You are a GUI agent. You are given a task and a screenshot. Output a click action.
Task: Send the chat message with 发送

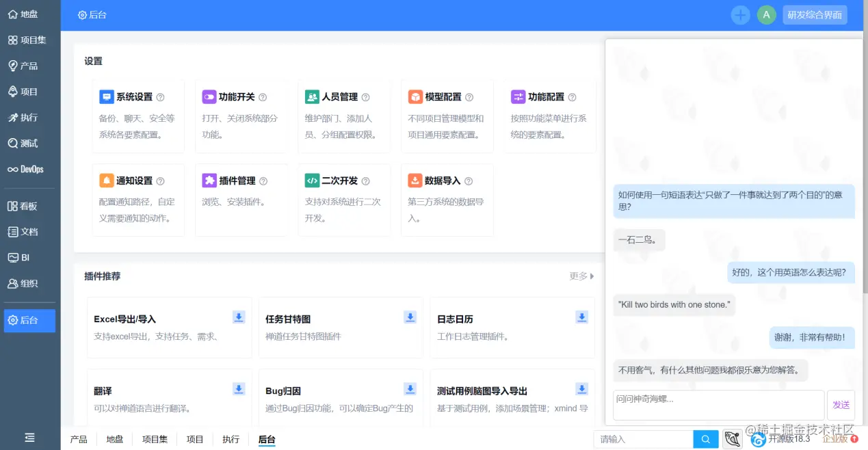tap(841, 405)
